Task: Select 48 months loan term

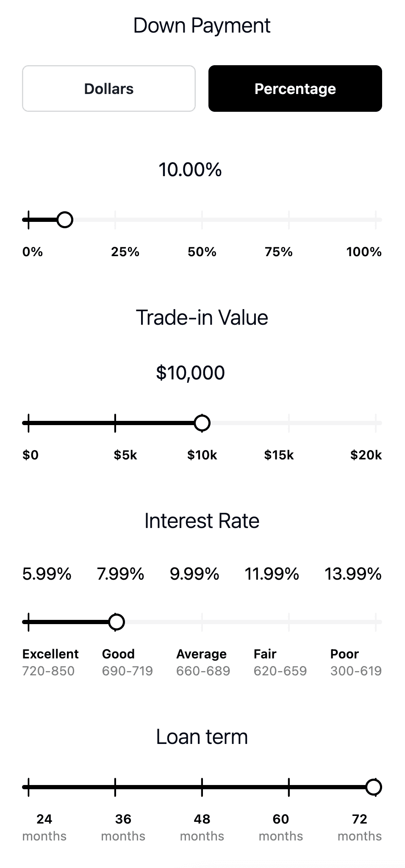Action: point(202,827)
